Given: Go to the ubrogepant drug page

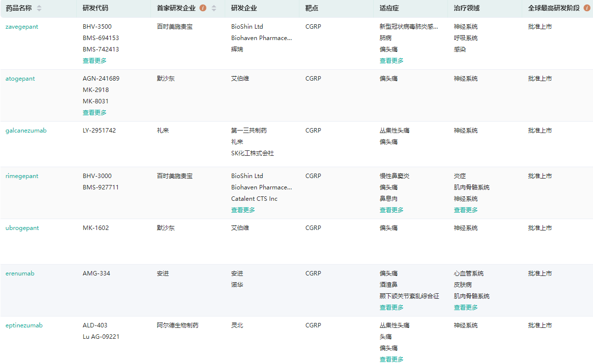Looking at the screenshot, I should coord(22,228).
